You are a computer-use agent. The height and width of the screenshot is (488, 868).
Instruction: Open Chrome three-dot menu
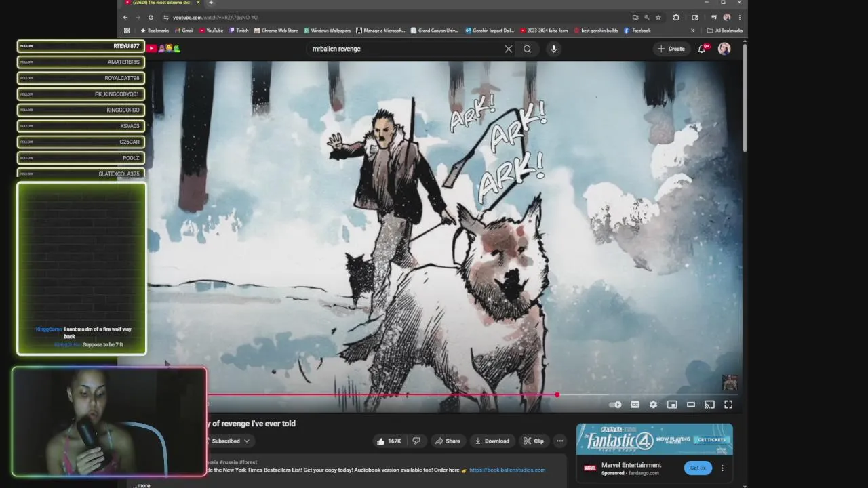tap(739, 17)
